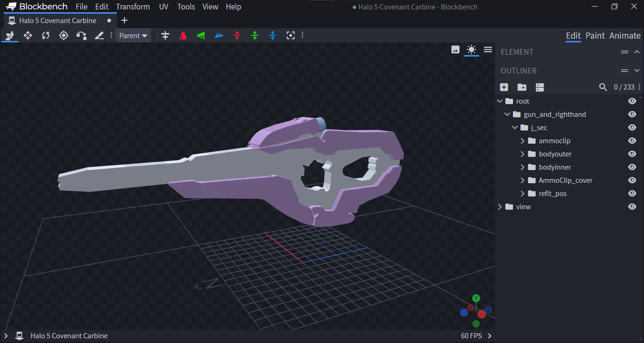This screenshot has width=644, height=343.
Task: Center selection on green Y axis
Action: (255, 35)
